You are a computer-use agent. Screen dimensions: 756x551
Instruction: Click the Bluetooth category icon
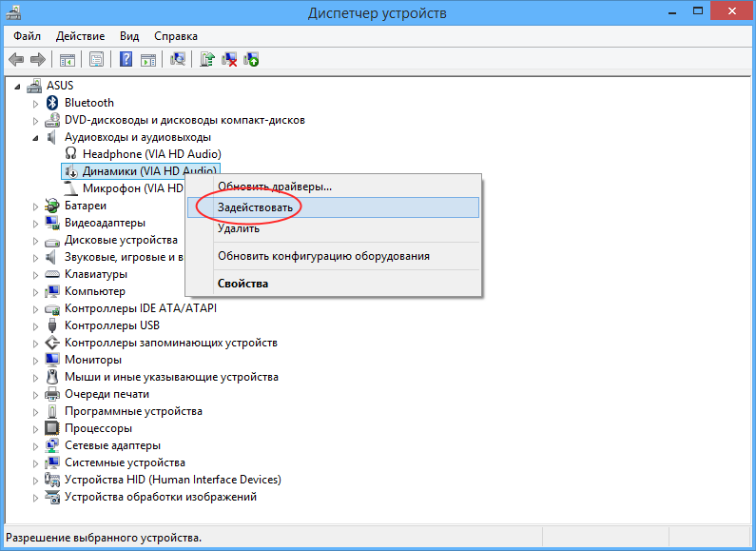point(52,103)
